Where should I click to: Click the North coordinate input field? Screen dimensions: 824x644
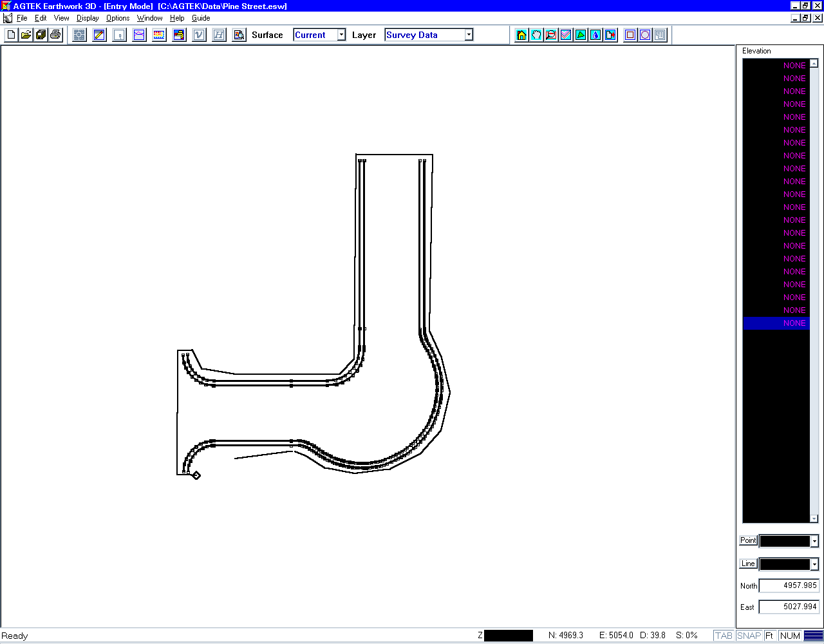(x=789, y=585)
